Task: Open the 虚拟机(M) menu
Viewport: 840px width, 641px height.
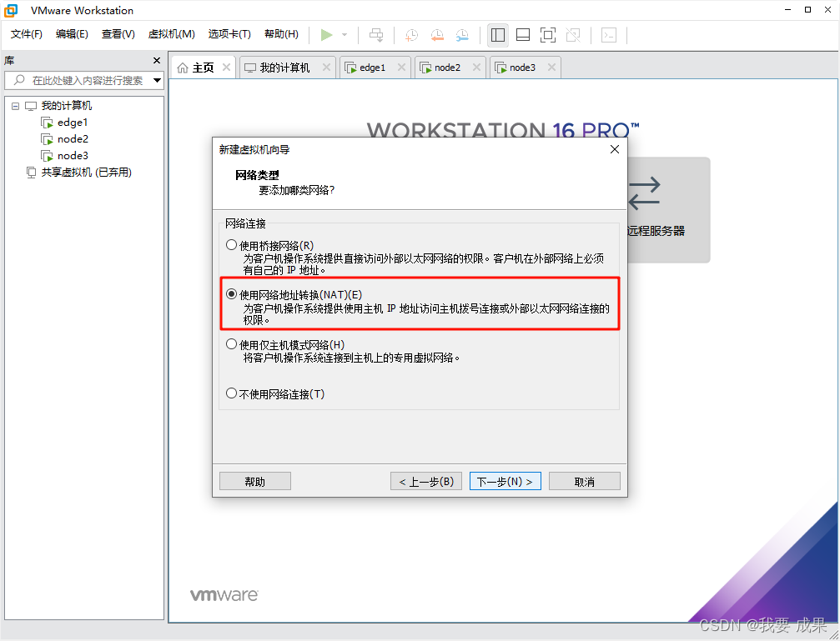Action: pyautogui.click(x=171, y=34)
